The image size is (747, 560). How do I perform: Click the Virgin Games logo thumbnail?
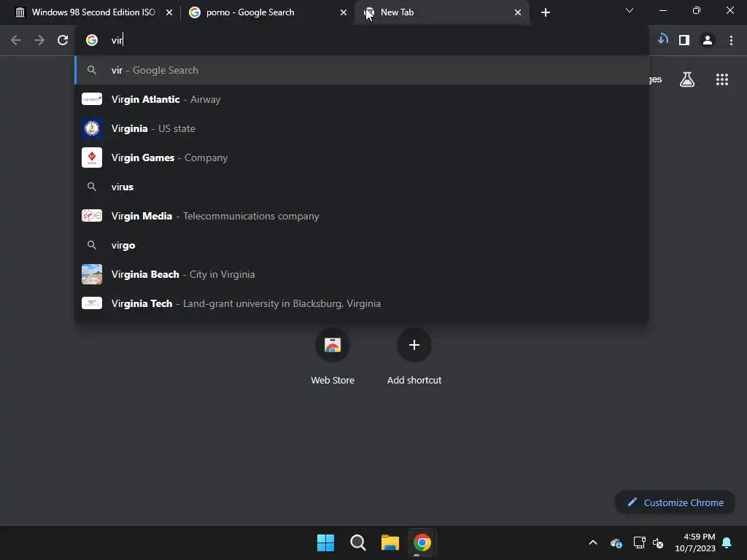coord(92,157)
